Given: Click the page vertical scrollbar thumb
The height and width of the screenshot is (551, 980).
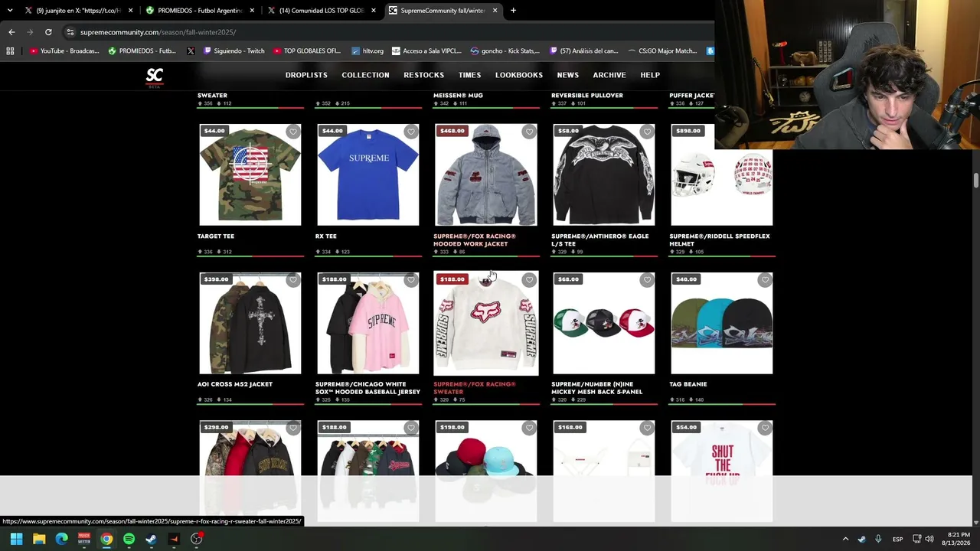Looking at the screenshot, I should click(x=975, y=180).
